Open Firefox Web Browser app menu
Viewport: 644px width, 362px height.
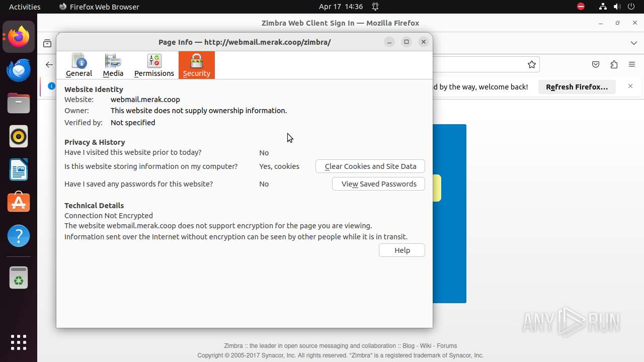tap(99, 7)
